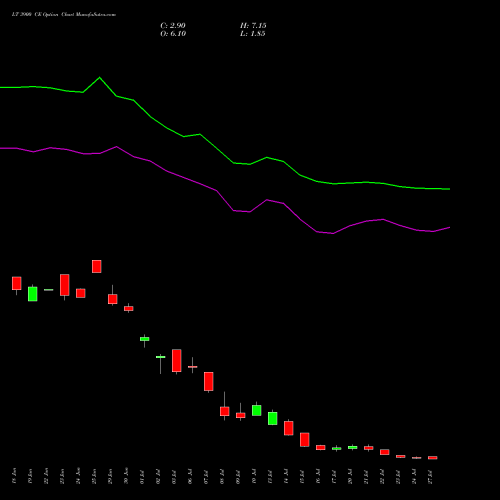Select the green candle for 10 Jul
The image size is (500, 500).
coord(257,410)
